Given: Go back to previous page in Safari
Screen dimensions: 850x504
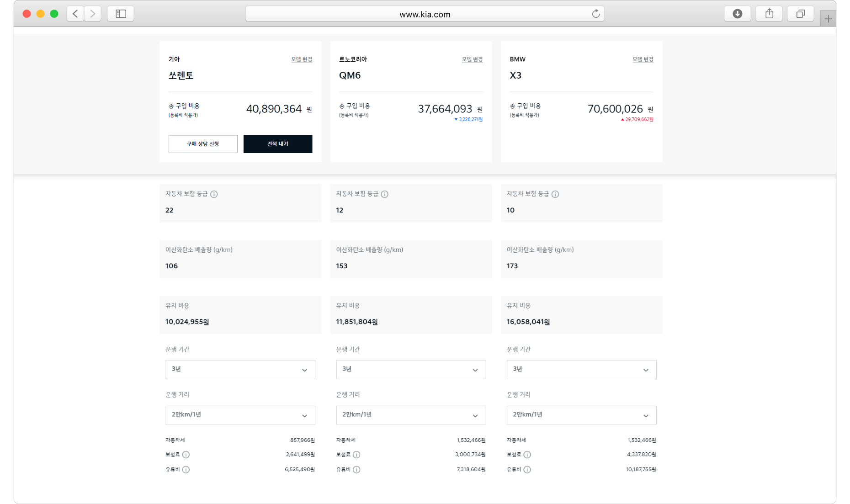Looking at the screenshot, I should point(75,14).
